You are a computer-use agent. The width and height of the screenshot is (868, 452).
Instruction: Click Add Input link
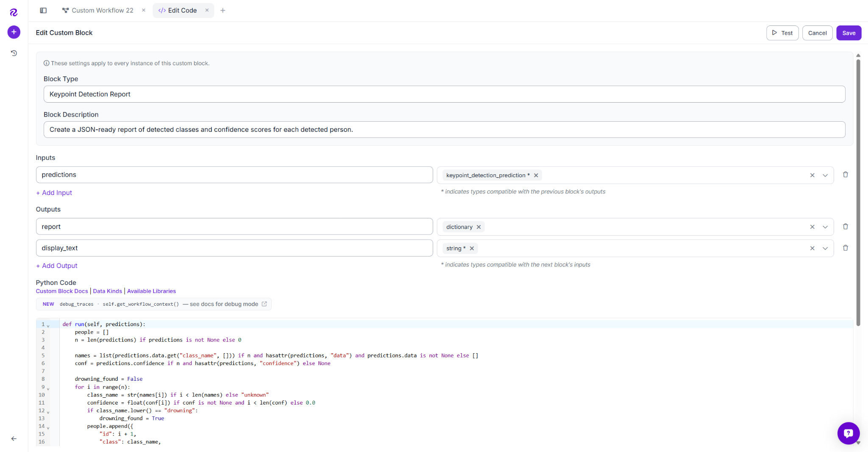pos(54,193)
